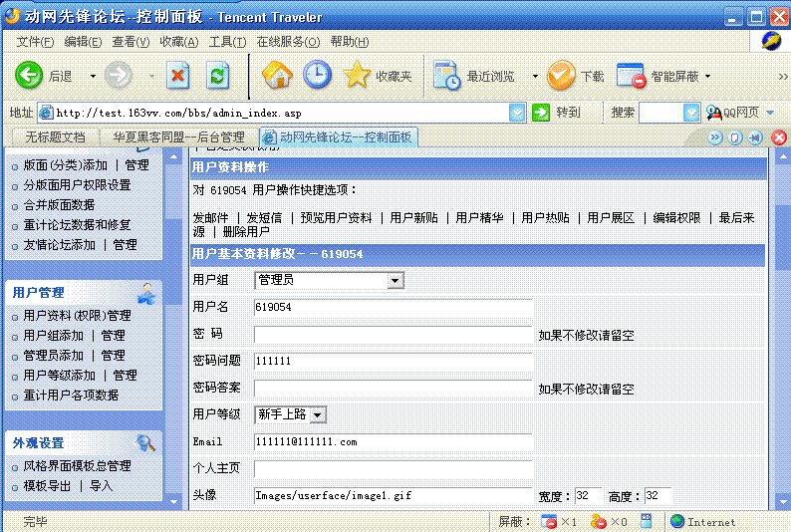
Task: Open the 用户等级 新手上路 dropdown
Action: tap(318, 415)
